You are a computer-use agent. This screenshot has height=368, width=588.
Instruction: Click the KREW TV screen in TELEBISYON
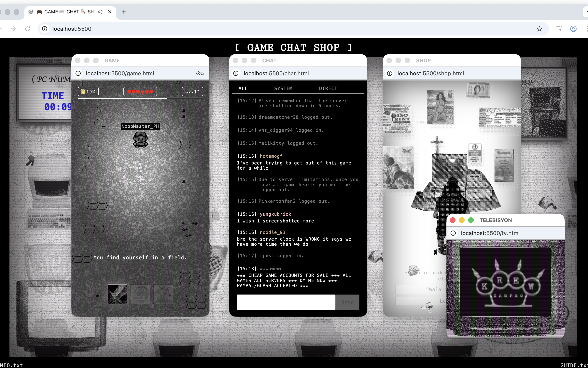point(505,282)
